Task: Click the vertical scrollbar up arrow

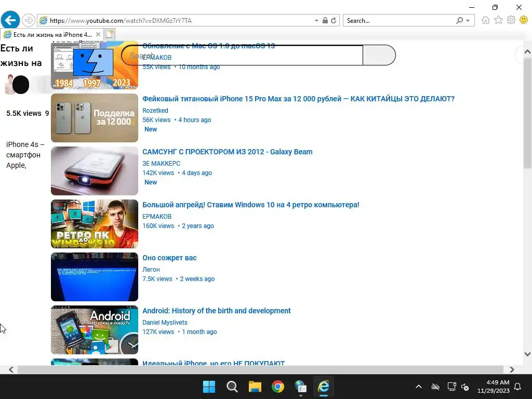Action: (527, 52)
